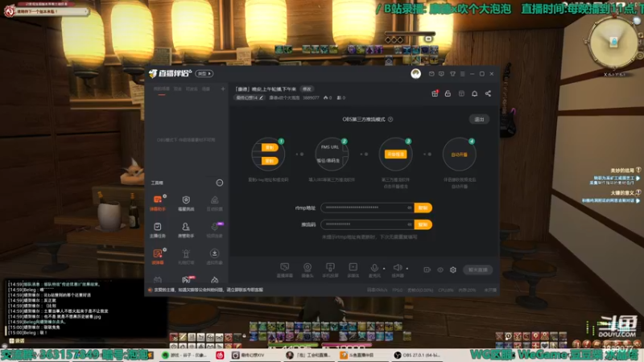Click the rtmp地址 masked input field

tap(368, 208)
